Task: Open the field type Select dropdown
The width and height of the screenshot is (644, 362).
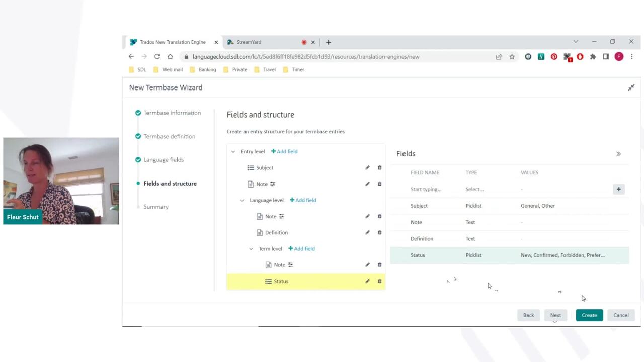Action: 474,189
